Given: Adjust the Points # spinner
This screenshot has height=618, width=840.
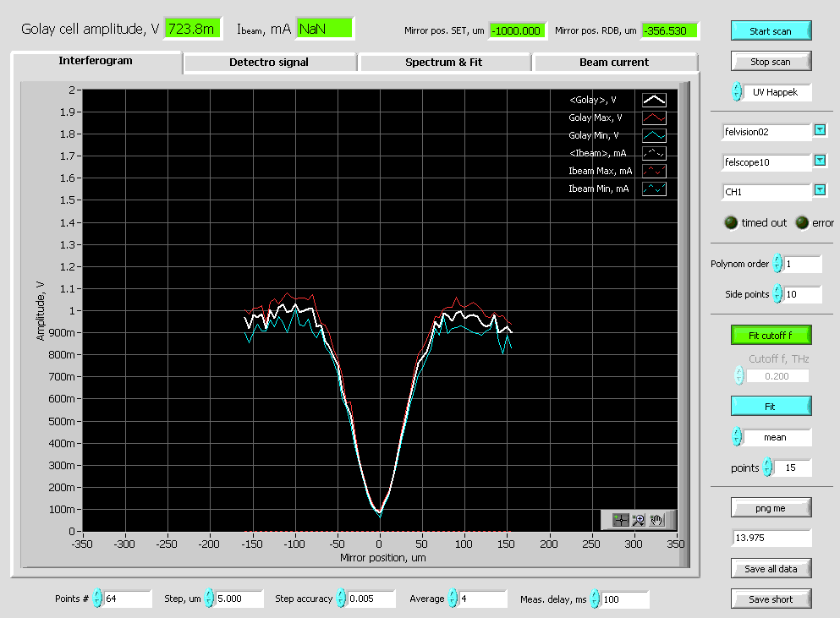Looking at the screenshot, I should click(97, 599).
